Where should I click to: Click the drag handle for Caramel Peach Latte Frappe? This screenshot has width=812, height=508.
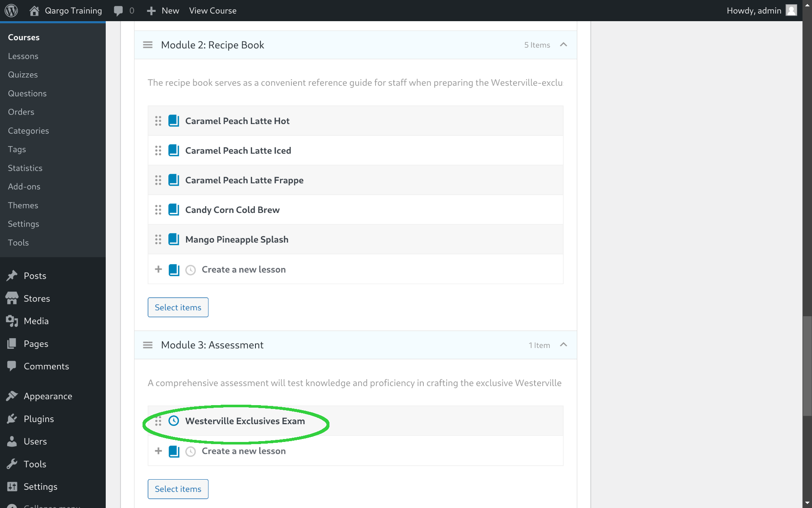point(158,180)
